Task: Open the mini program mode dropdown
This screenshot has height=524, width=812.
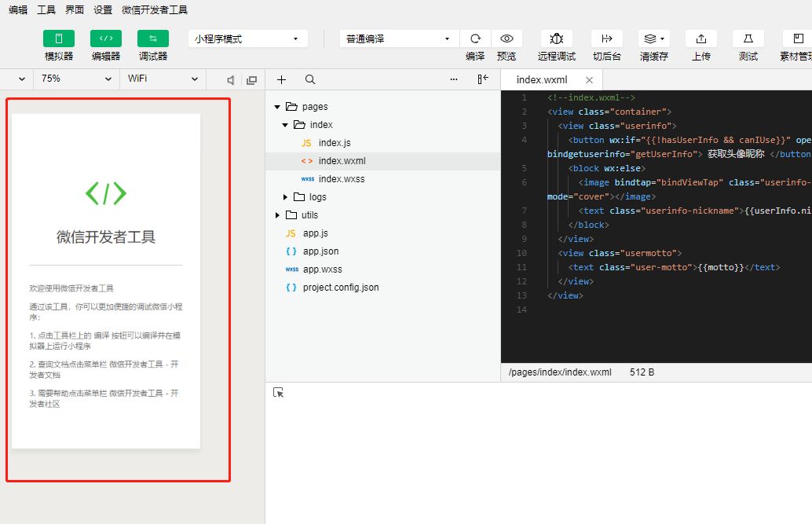Action: (x=247, y=38)
